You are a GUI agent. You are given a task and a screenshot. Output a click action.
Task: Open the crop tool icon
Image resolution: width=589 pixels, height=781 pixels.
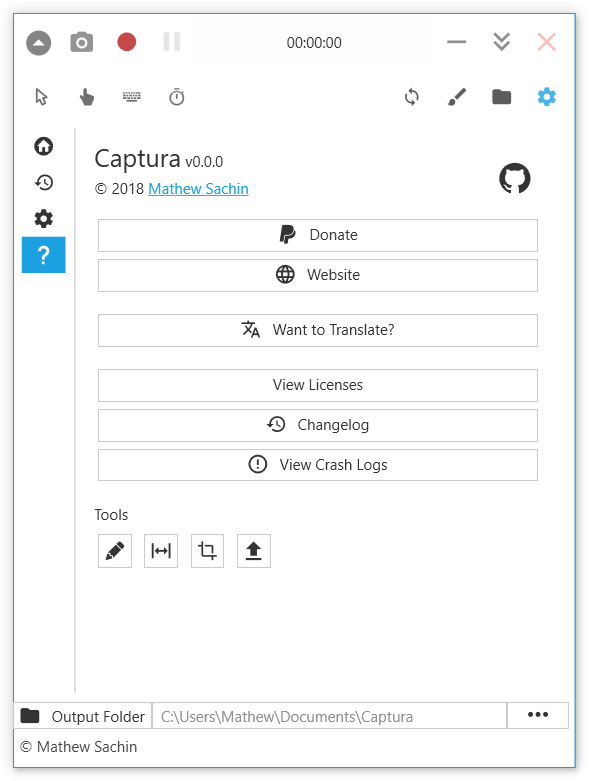pyautogui.click(x=207, y=551)
